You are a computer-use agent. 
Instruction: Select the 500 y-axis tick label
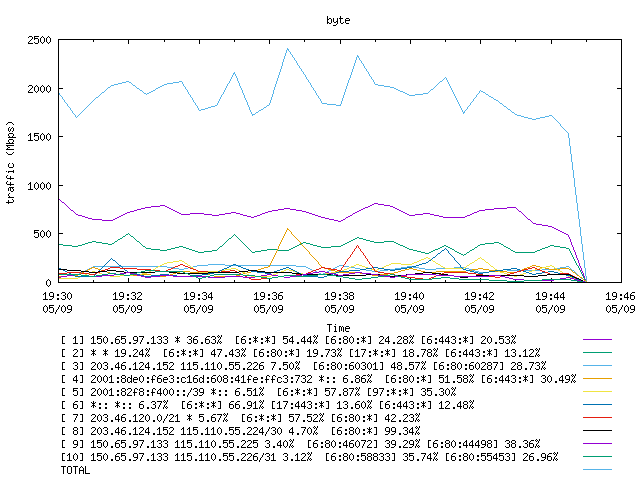pos(43,234)
